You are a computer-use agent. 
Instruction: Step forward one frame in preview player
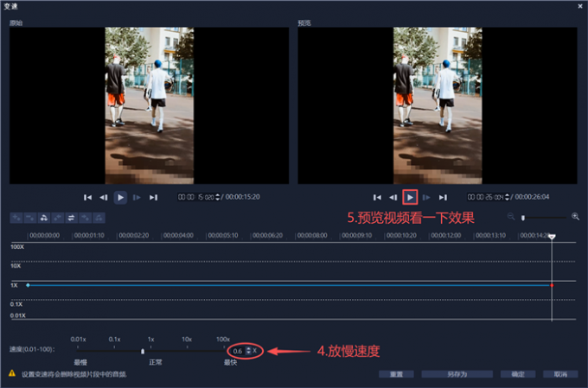[x=426, y=198]
